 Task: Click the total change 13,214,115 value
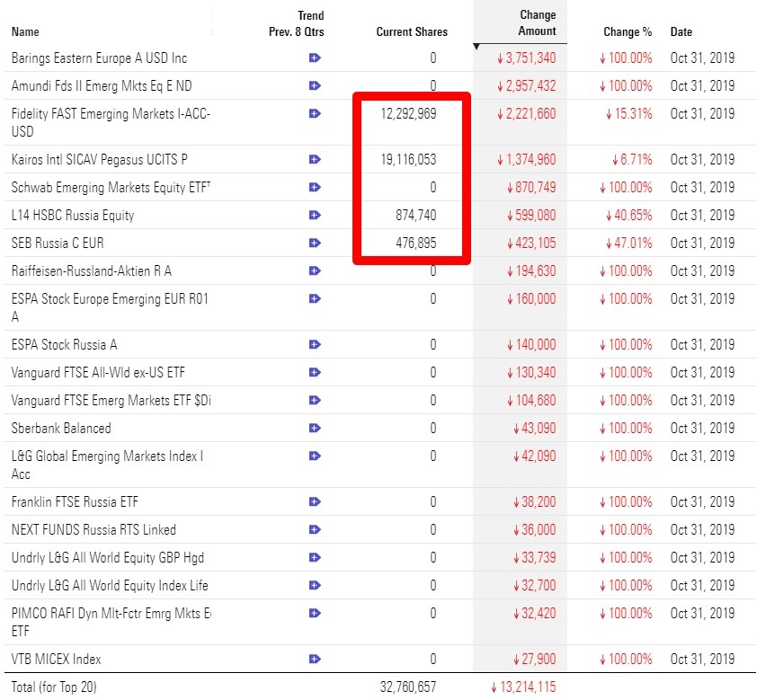pos(523,687)
